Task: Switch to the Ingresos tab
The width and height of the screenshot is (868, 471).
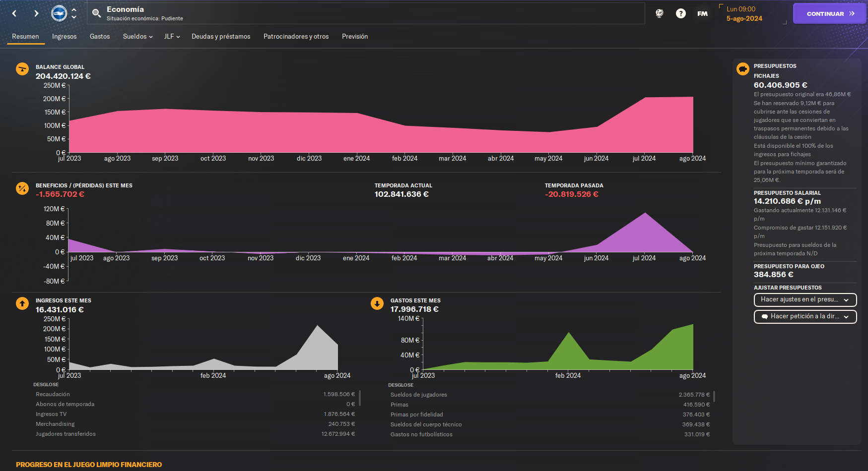Action: click(x=65, y=37)
